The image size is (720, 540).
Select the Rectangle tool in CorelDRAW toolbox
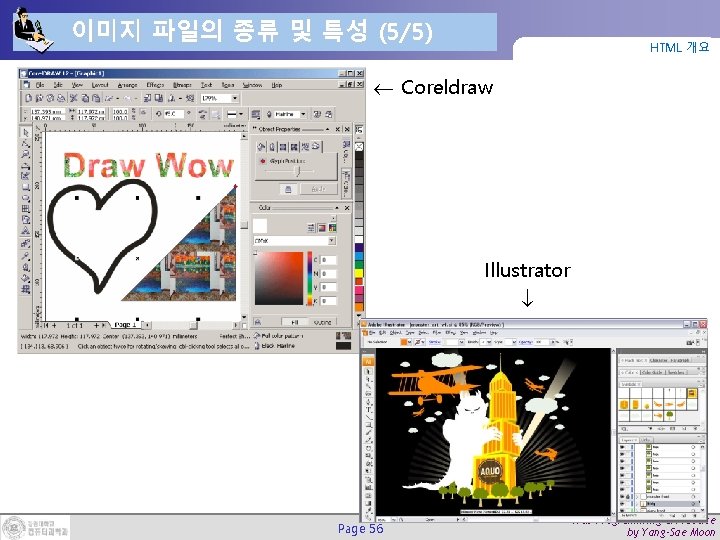(26, 187)
